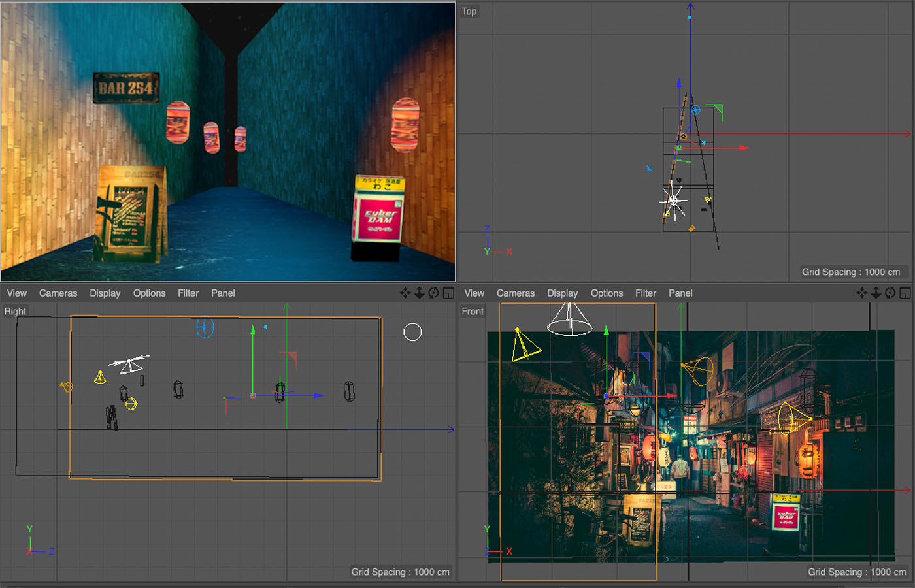Click the rotate view icon in Front viewport
The height and width of the screenshot is (588, 915).
click(890, 293)
